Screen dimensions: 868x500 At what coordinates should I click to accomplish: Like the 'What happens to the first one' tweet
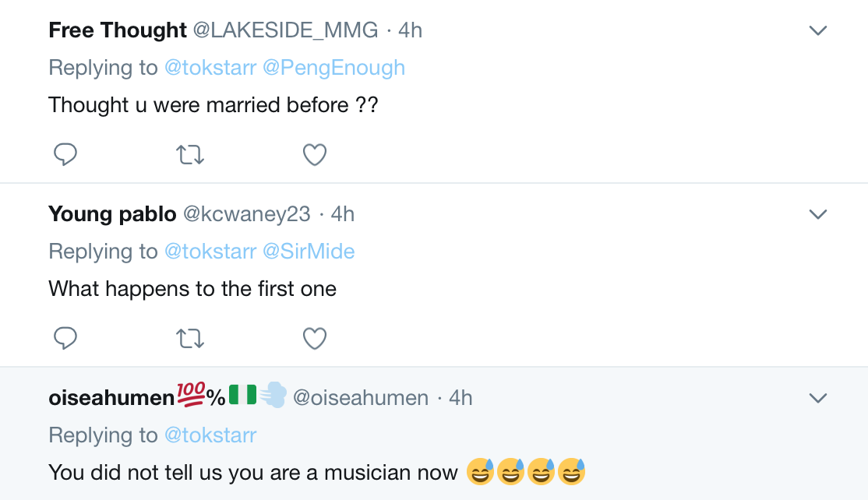(314, 338)
